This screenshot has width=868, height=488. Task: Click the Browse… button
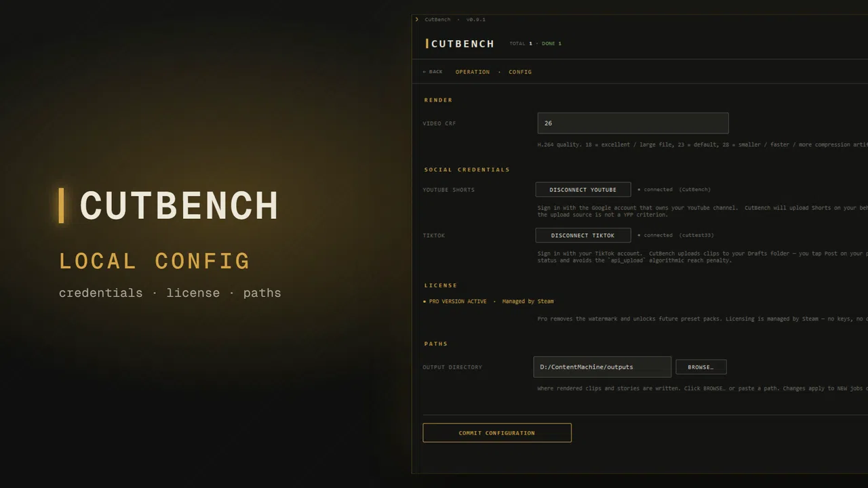coord(701,367)
